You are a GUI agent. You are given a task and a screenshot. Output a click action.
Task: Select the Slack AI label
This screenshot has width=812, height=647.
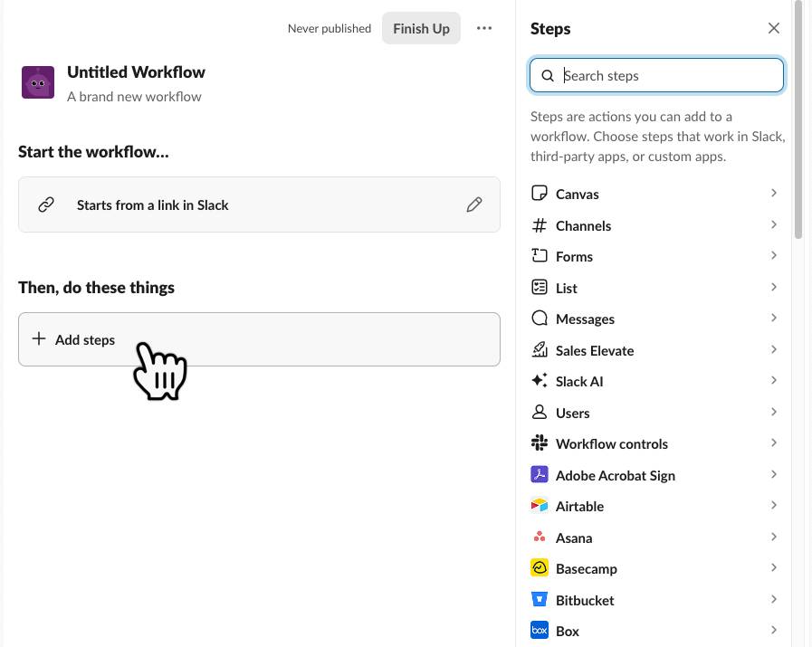[579, 382]
